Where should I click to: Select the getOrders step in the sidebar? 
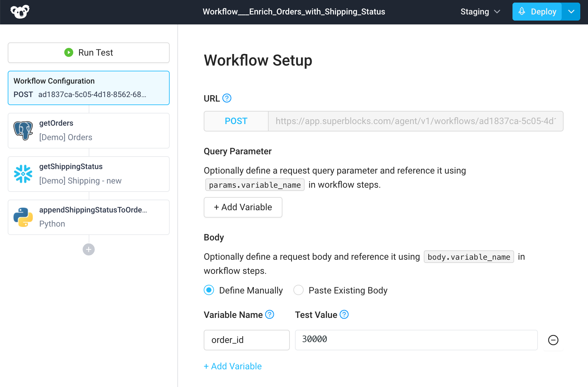coord(88,130)
